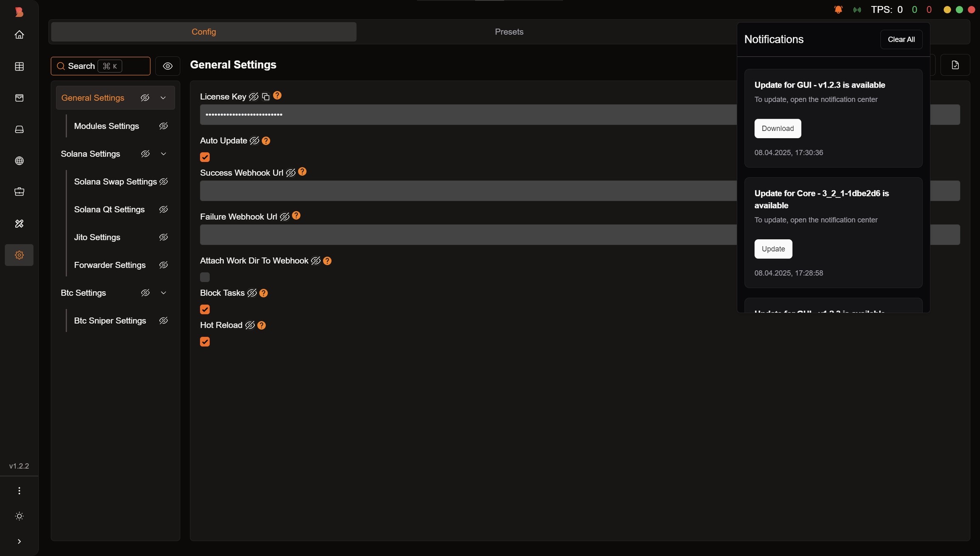Disable the Block Tasks checkbox
This screenshot has height=556, width=980.
pyautogui.click(x=205, y=309)
